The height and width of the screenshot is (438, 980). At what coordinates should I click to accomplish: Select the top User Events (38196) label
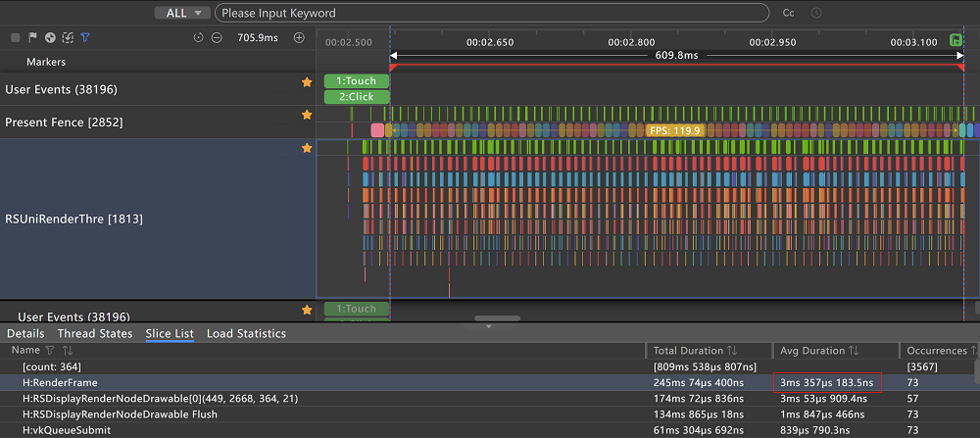point(61,89)
